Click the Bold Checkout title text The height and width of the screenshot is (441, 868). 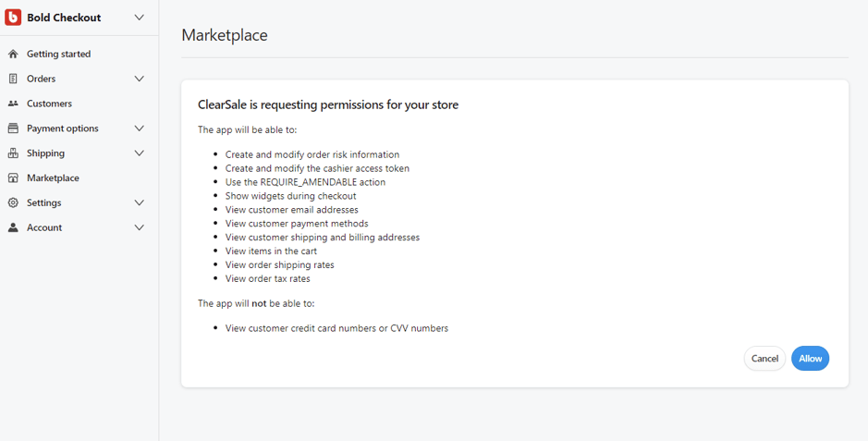coord(64,18)
